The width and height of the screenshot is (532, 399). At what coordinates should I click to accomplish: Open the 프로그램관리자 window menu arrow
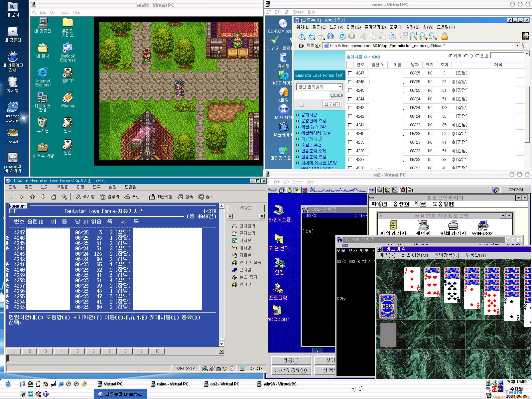tap(518, 198)
